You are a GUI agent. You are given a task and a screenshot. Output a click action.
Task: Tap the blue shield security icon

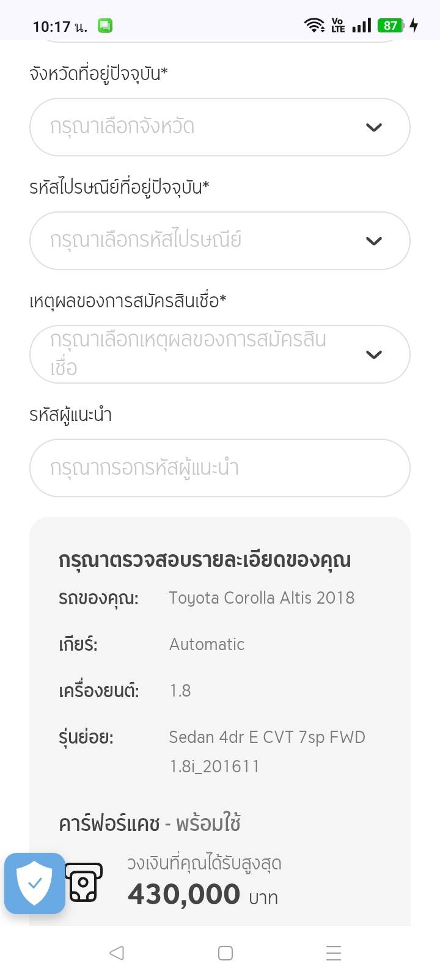point(35,883)
